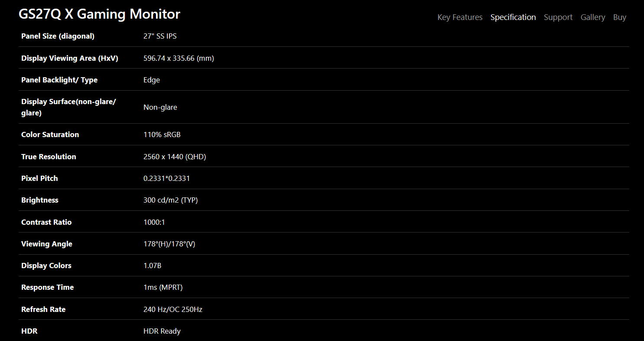The width and height of the screenshot is (644, 341).
Task: Click the Viewing Angle label
Action: coord(47,244)
